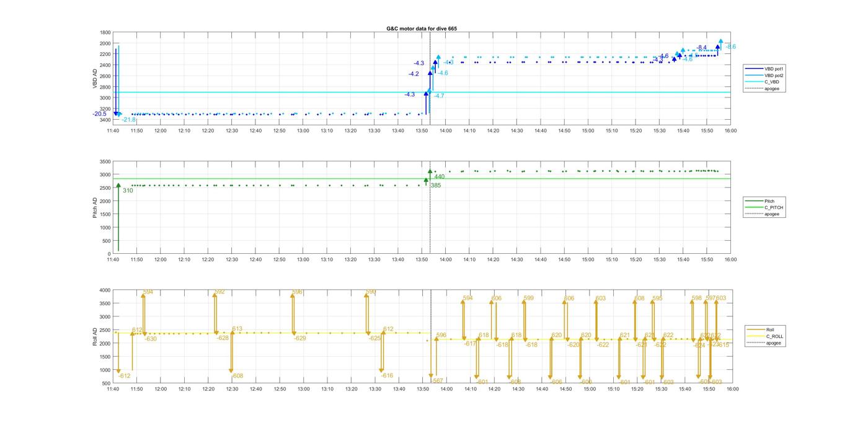Screen dimensions: 868x430
Task: Click the '3400' tick on VBD axis
Action: [106, 120]
